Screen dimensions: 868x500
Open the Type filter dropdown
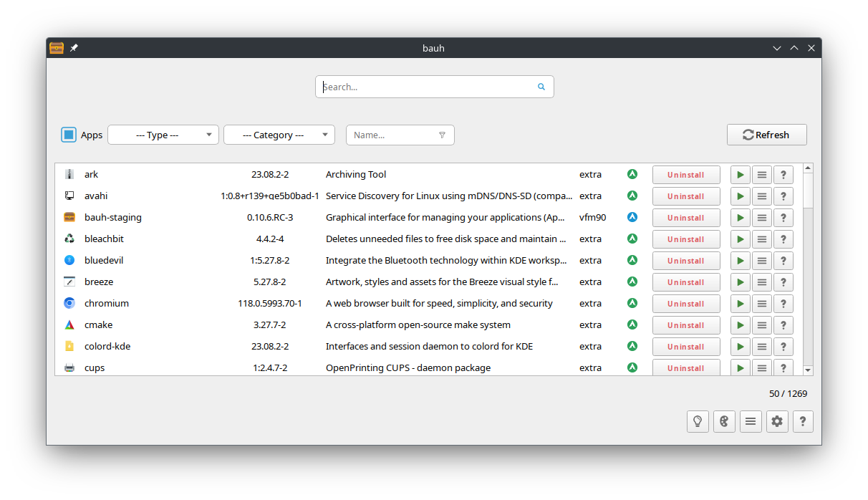tap(163, 135)
